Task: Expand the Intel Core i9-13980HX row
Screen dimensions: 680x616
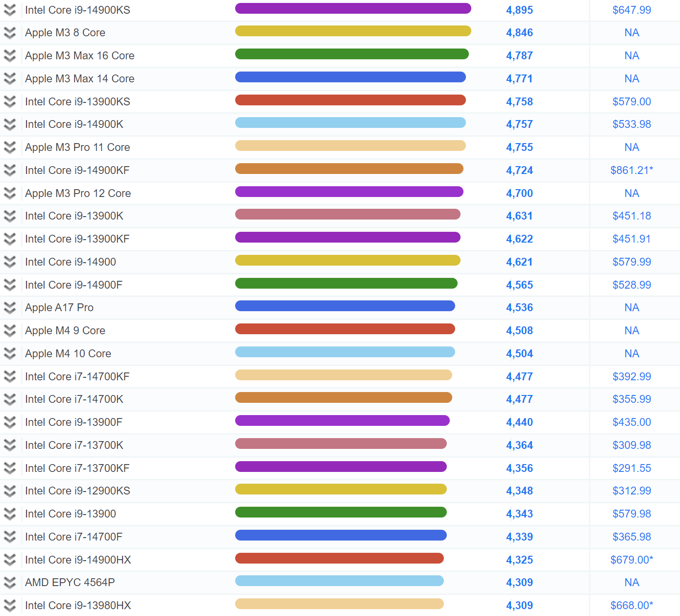Action: [10, 606]
